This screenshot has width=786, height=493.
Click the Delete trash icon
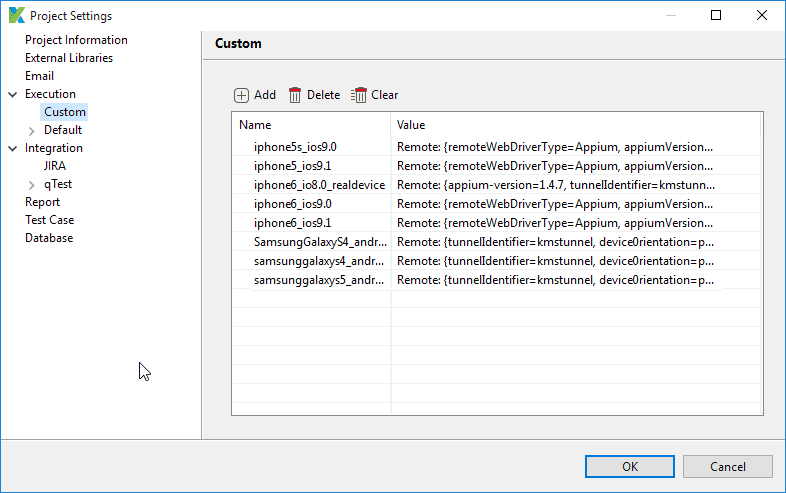click(295, 95)
